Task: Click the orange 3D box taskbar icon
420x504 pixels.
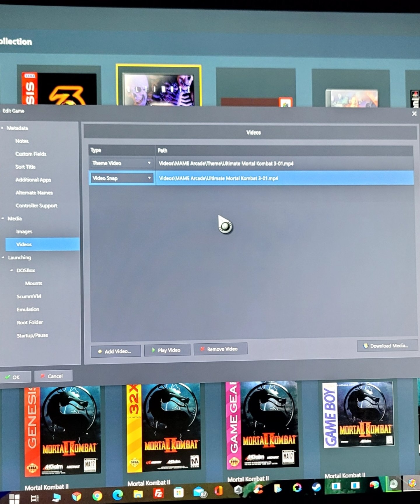Action: [x=77, y=496]
